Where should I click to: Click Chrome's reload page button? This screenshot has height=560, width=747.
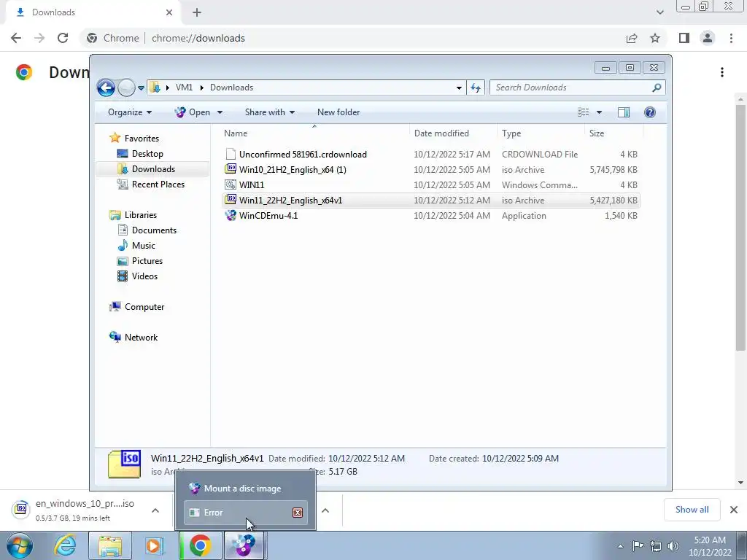[x=63, y=38]
